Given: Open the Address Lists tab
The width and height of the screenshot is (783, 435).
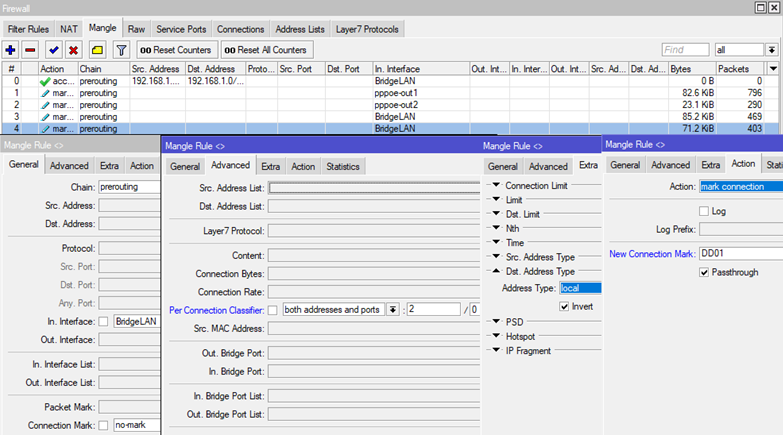Looking at the screenshot, I should tap(299, 29).
